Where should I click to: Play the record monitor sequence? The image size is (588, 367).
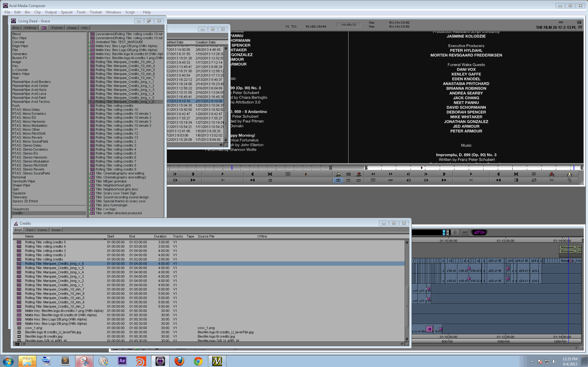(471, 174)
